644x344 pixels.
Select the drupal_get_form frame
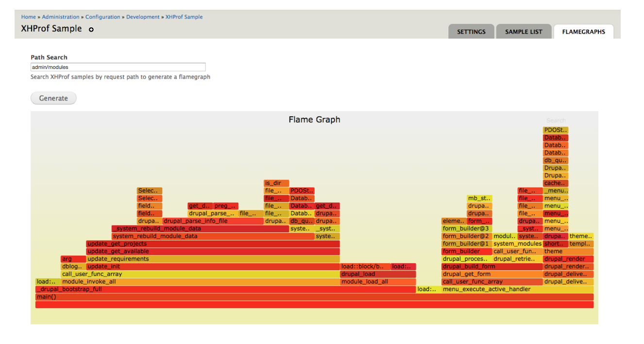point(492,274)
